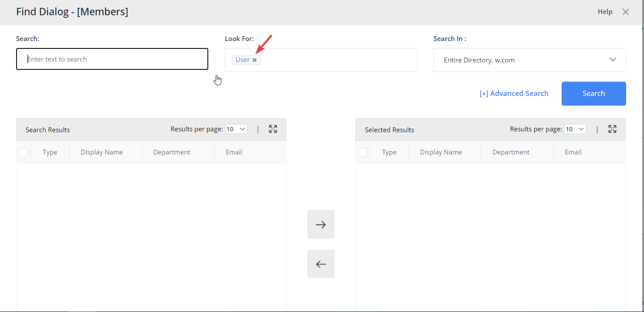Viewport: 644px width, 312px height.
Task: Change results per page for Selected Results
Action: [575, 129]
